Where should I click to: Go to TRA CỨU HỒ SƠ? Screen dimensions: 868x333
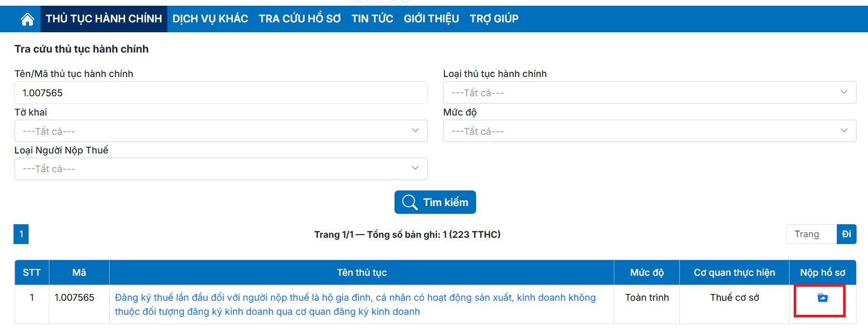pyautogui.click(x=299, y=19)
